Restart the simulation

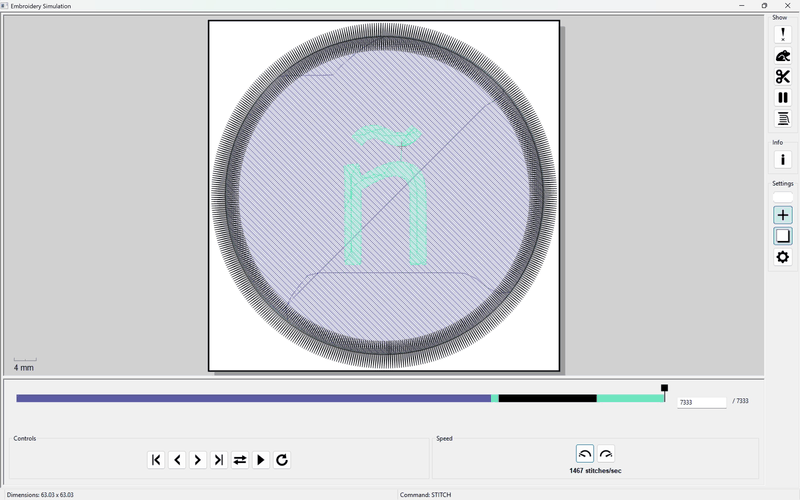pos(282,460)
